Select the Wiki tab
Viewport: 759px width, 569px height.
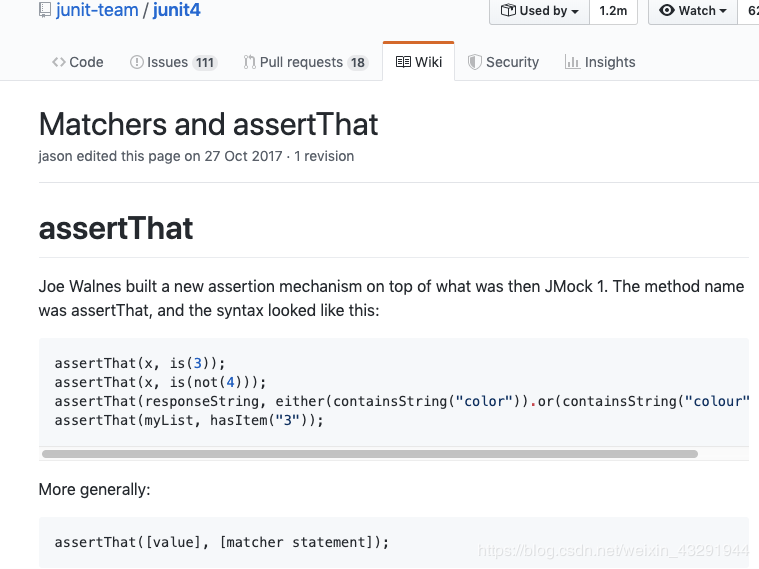click(x=419, y=62)
